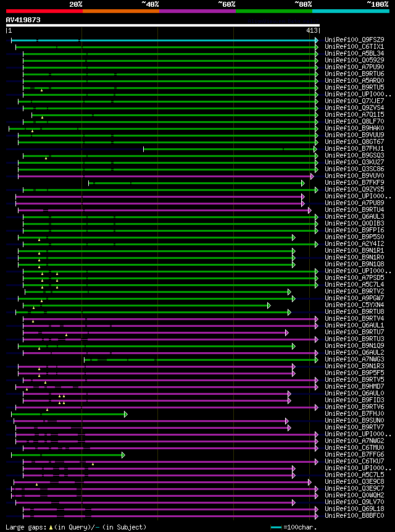Open hit UniRef100_Q9FSZ9
395x532 pixels.
click(354, 40)
